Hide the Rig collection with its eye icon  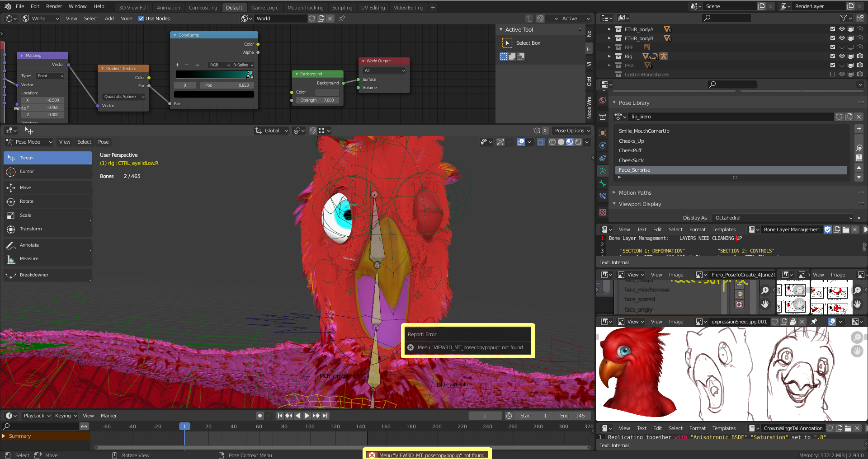coord(841,56)
